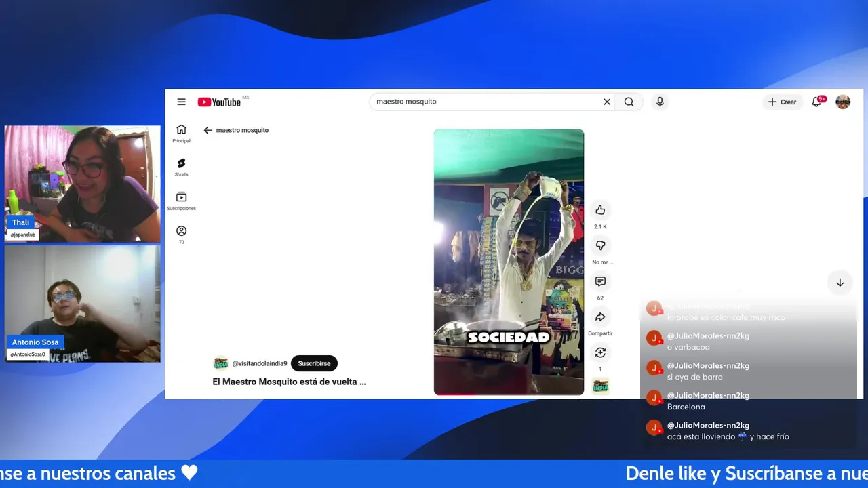Click the Suscribirse button

[x=314, y=363]
